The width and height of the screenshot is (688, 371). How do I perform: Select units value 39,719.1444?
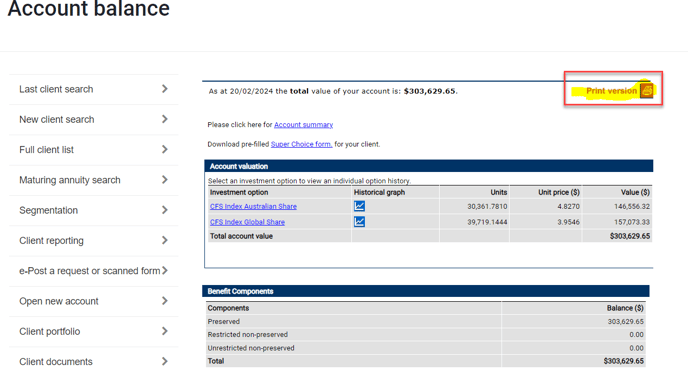[x=487, y=222]
